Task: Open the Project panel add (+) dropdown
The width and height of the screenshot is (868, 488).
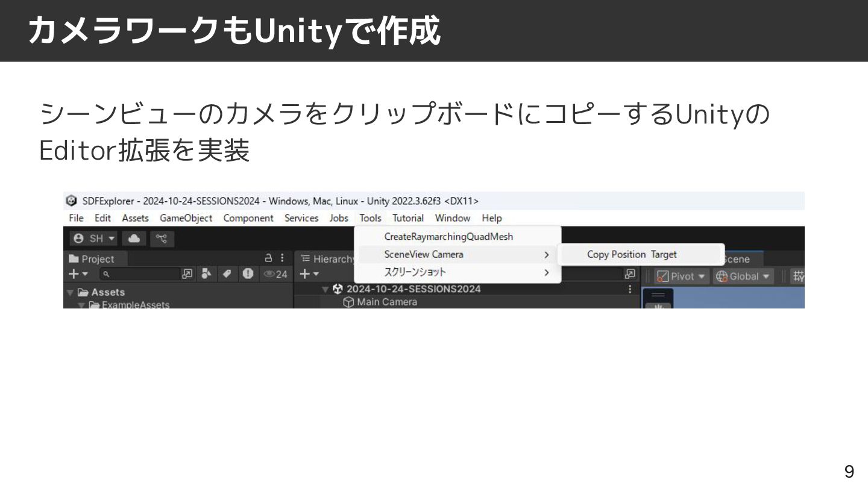Action: (78, 274)
